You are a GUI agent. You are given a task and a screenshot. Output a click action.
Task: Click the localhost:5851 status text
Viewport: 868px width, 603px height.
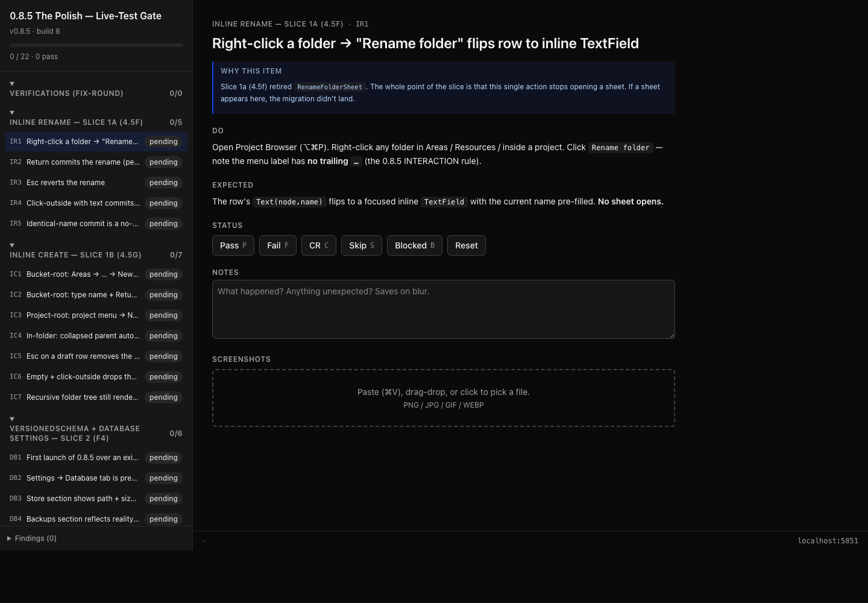[x=828, y=541]
